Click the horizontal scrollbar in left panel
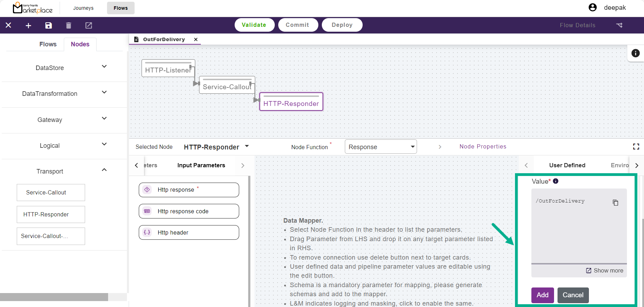This screenshot has height=307, width=644. [54, 297]
